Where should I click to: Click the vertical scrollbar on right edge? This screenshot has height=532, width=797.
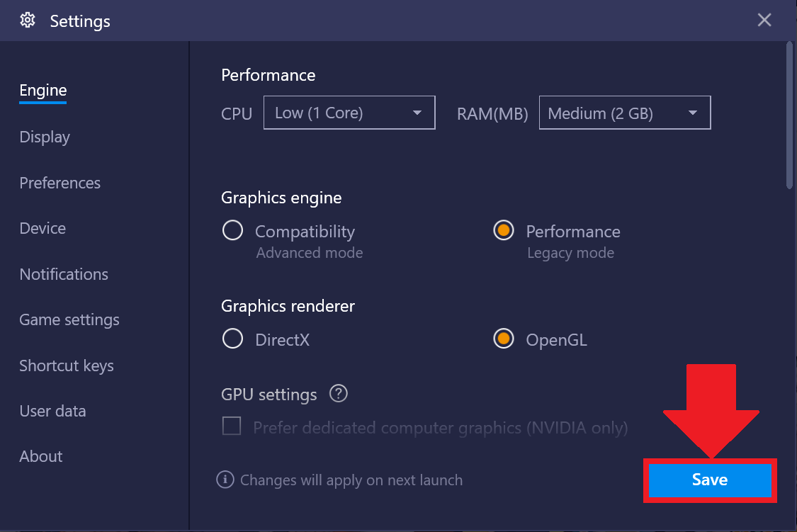[789, 115]
